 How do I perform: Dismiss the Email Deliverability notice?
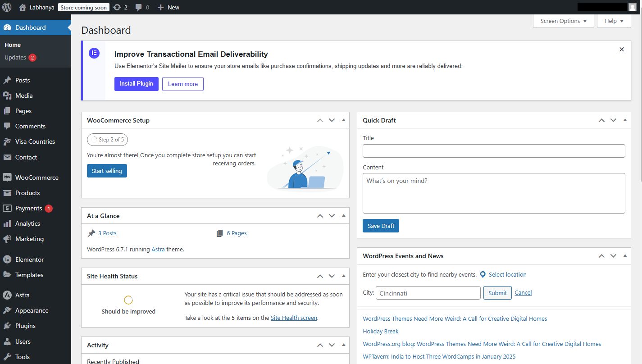pos(622,50)
